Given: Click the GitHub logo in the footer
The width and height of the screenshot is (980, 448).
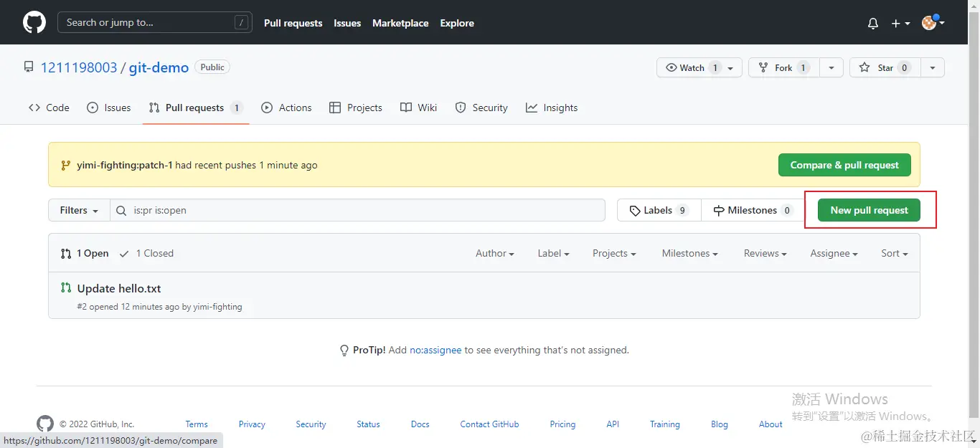Looking at the screenshot, I should coord(45,424).
